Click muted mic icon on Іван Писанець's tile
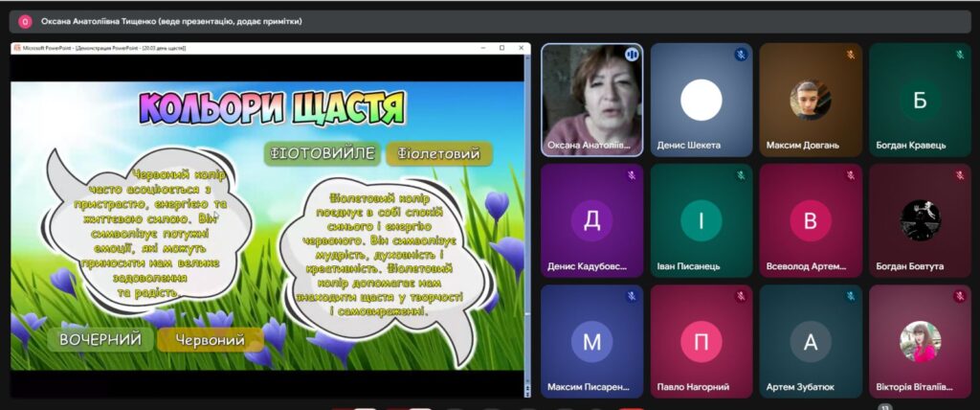 (x=740, y=175)
